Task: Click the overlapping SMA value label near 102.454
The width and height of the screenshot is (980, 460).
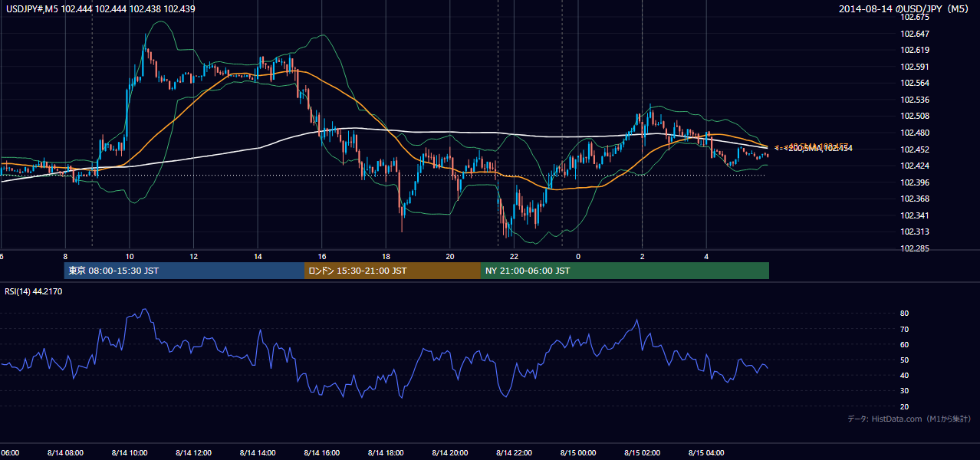Action: click(x=814, y=147)
